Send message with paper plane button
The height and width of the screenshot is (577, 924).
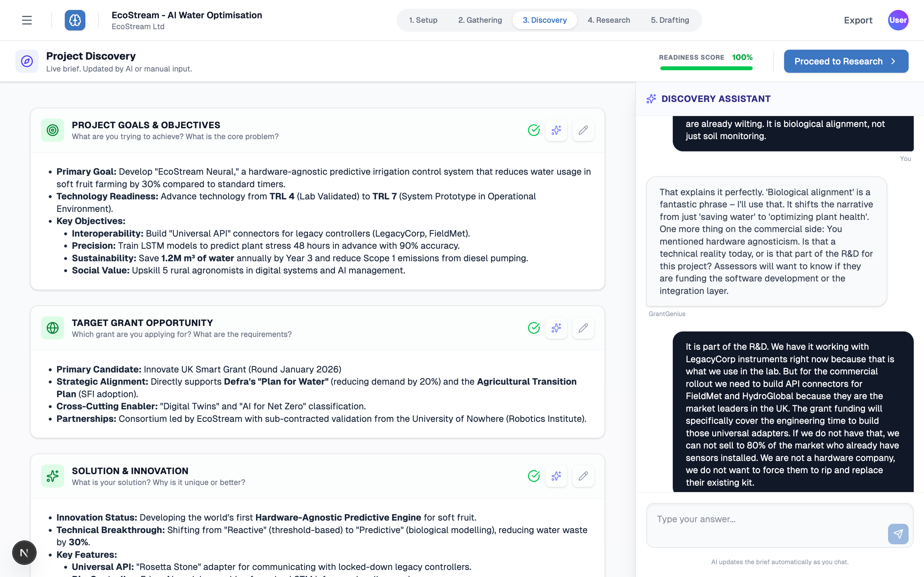[x=898, y=533]
